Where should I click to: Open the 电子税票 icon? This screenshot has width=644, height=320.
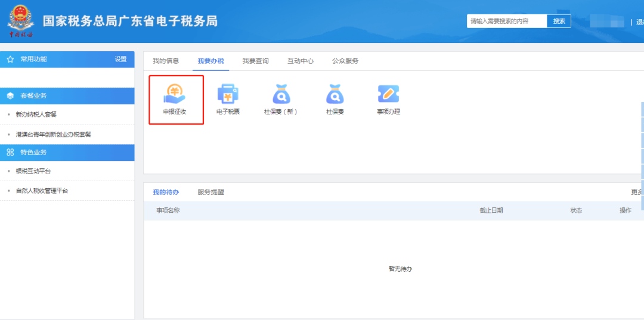coord(228,94)
